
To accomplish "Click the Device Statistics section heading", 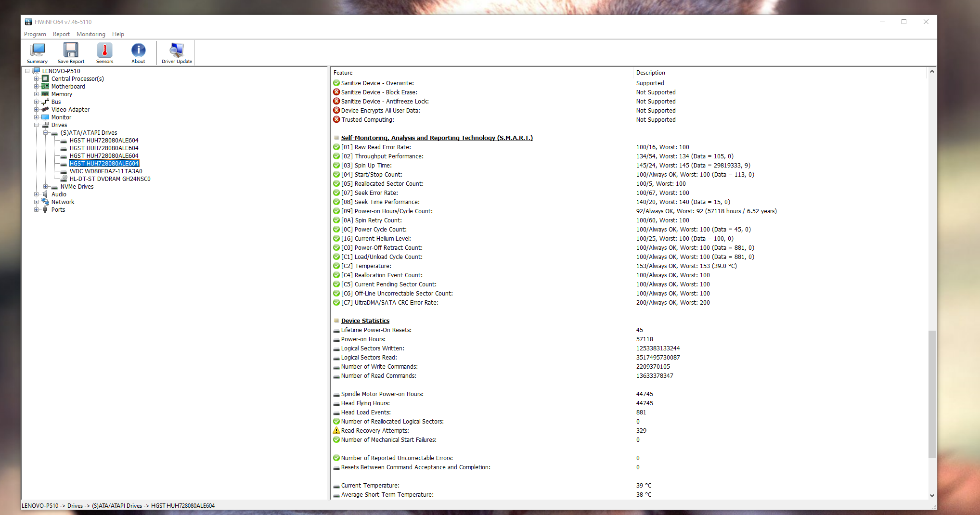I will tap(365, 321).
